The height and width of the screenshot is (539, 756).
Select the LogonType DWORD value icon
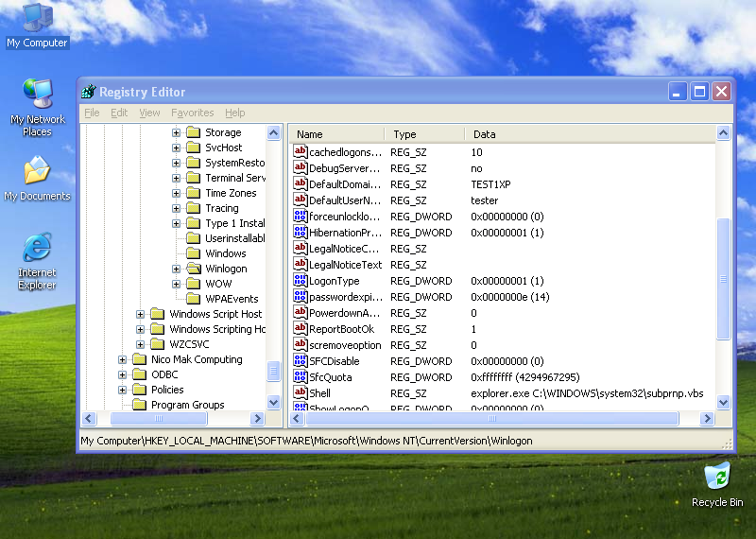pyautogui.click(x=300, y=280)
